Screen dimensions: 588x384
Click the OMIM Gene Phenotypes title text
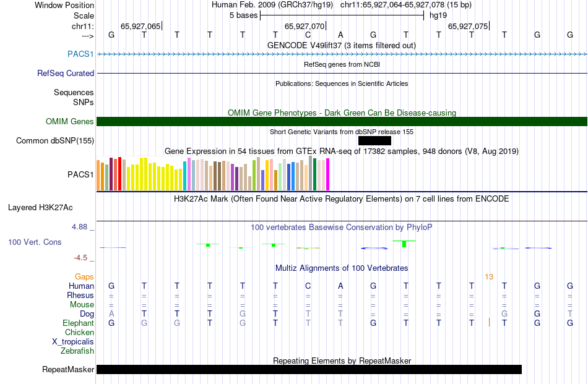pyautogui.click(x=342, y=113)
